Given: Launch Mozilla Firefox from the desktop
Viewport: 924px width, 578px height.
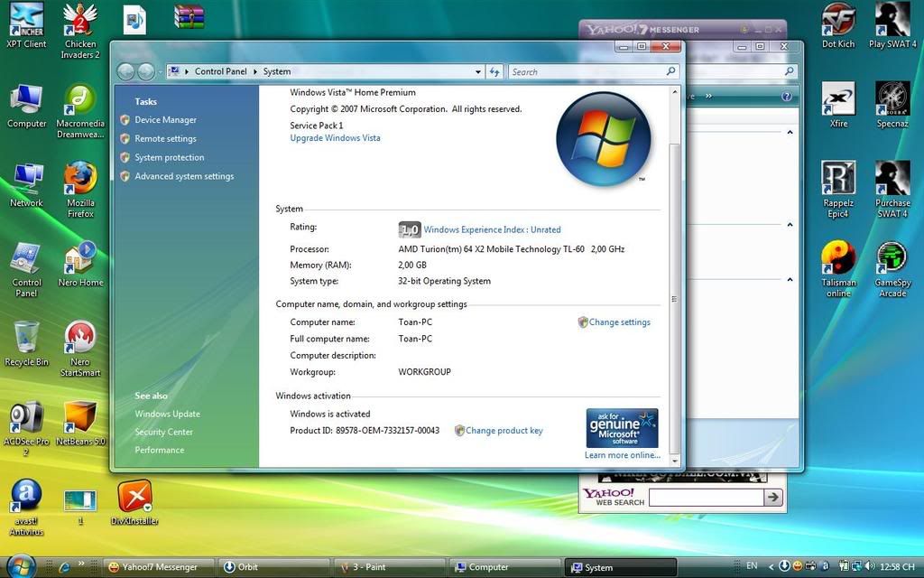Looking at the screenshot, I should point(80,190).
